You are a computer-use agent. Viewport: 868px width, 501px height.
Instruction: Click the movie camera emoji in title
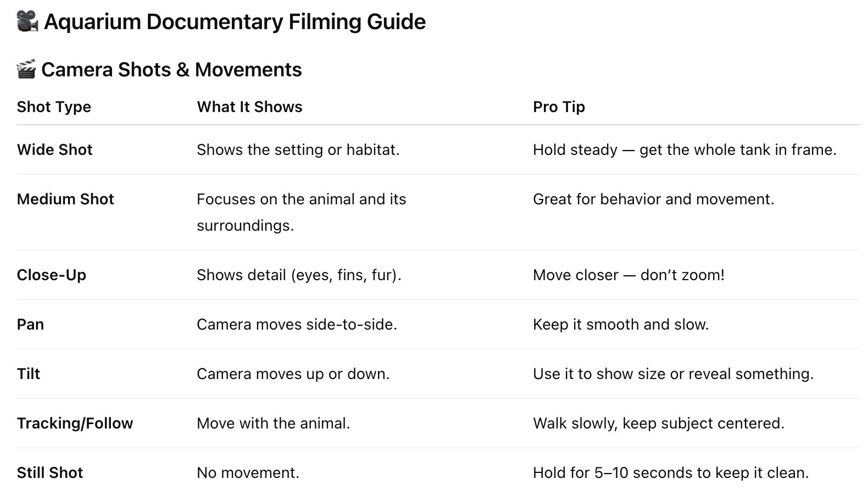27,22
